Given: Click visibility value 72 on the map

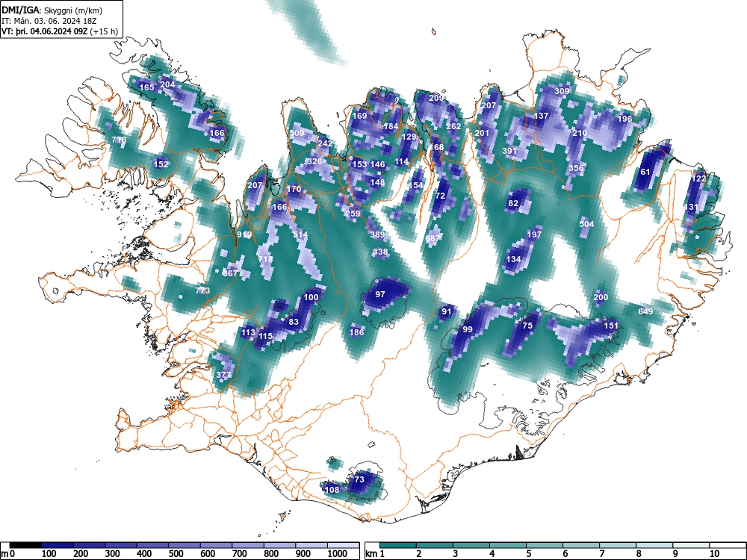Looking at the screenshot, I should 440,196.
